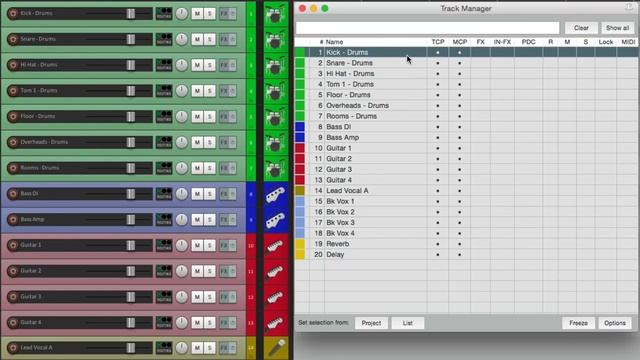The width and height of the screenshot is (640, 360).
Task: Click the drum kit icon for Floor - Drums track
Action: [275, 117]
